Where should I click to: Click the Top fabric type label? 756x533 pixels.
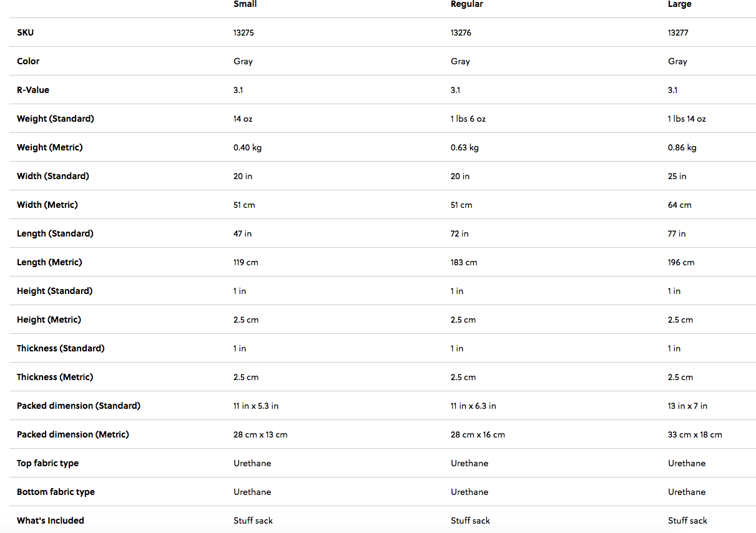pyautogui.click(x=48, y=463)
